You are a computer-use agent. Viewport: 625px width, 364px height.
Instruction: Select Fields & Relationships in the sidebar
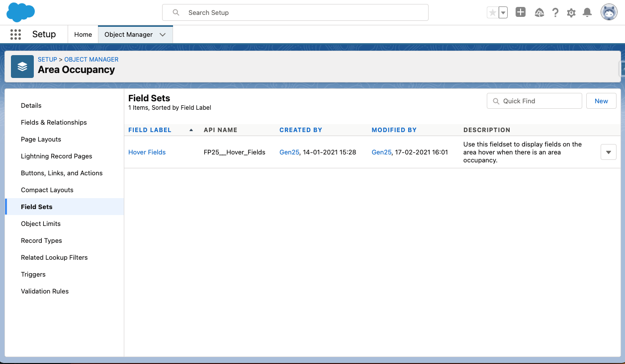54,123
